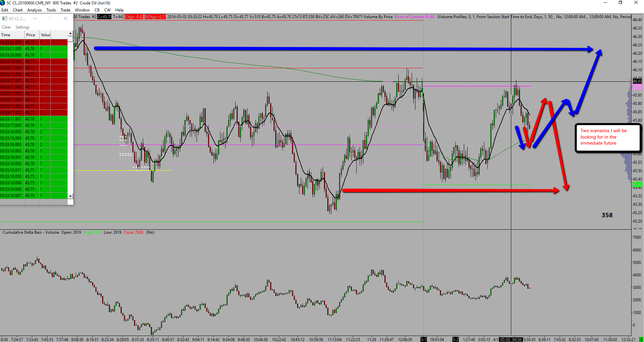The width and height of the screenshot is (644, 342).
Task: Open the Chart menu
Action: pos(18,10)
